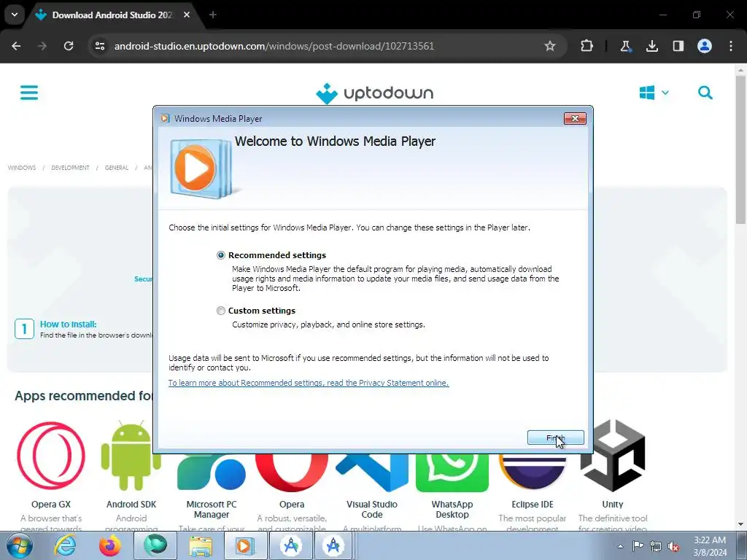Close the Windows Media Player dialog
The width and height of the screenshot is (747, 560).
[575, 119]
